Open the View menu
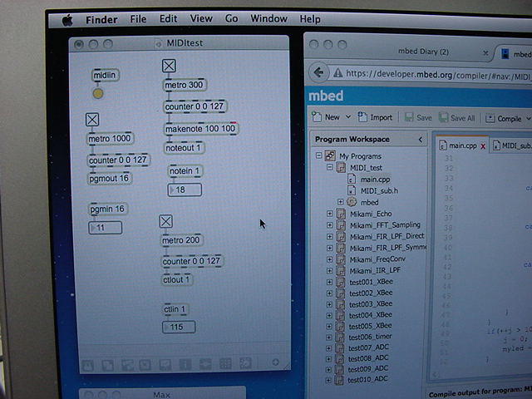 201,18
